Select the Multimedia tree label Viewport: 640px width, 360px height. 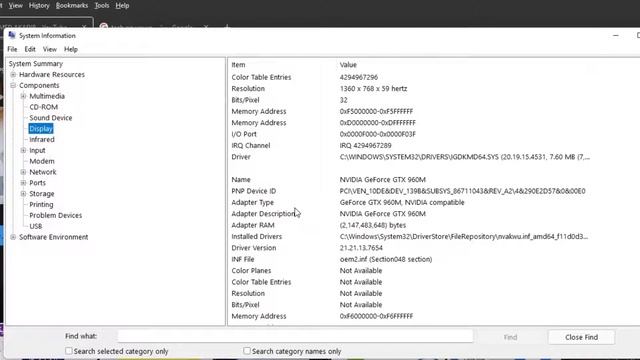point(47,96)
